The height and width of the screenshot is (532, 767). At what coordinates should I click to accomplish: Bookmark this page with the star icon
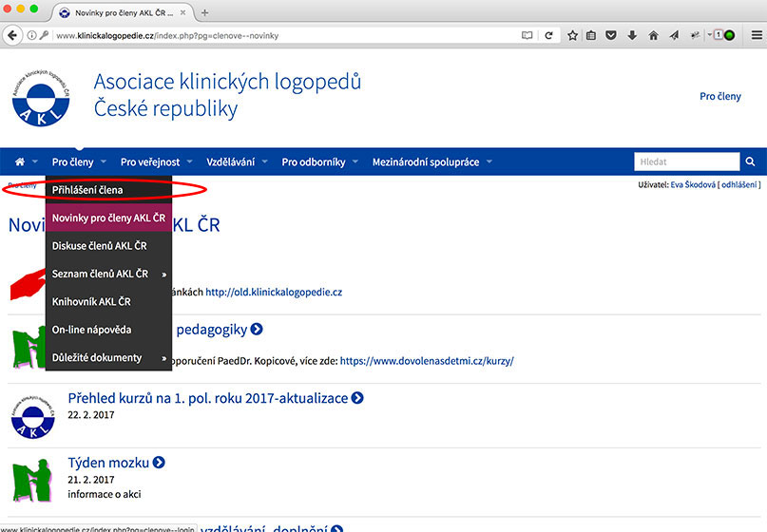pyautogui.click(x=573, y=35)
